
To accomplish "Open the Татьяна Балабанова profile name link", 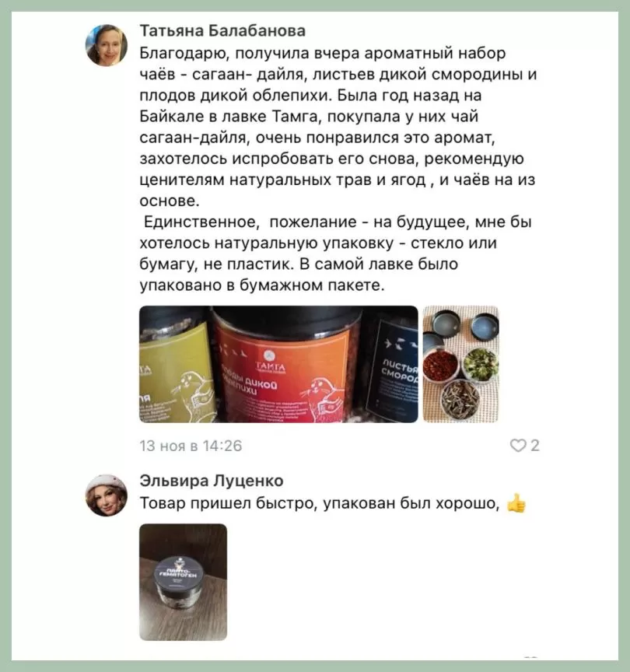I will click(222, 31).
